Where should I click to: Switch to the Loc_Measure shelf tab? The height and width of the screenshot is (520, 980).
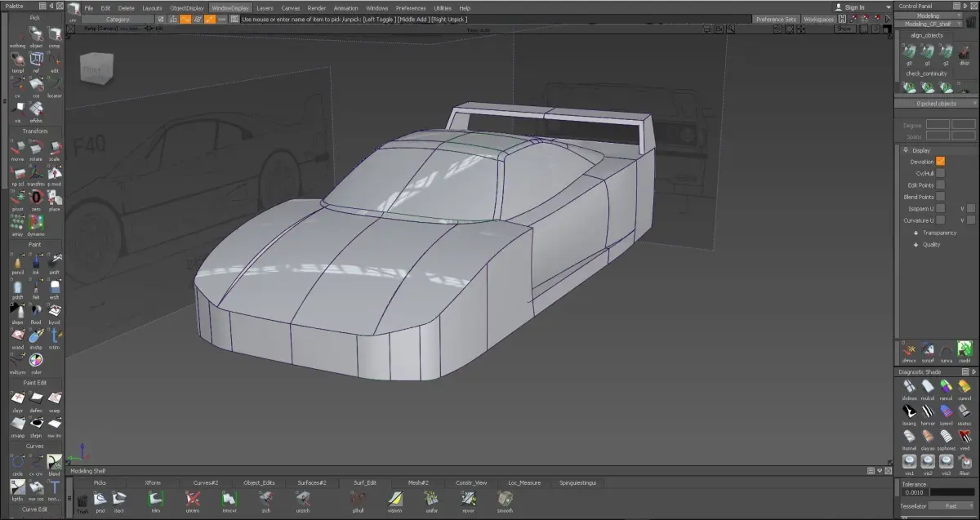[x=524, y=482]
